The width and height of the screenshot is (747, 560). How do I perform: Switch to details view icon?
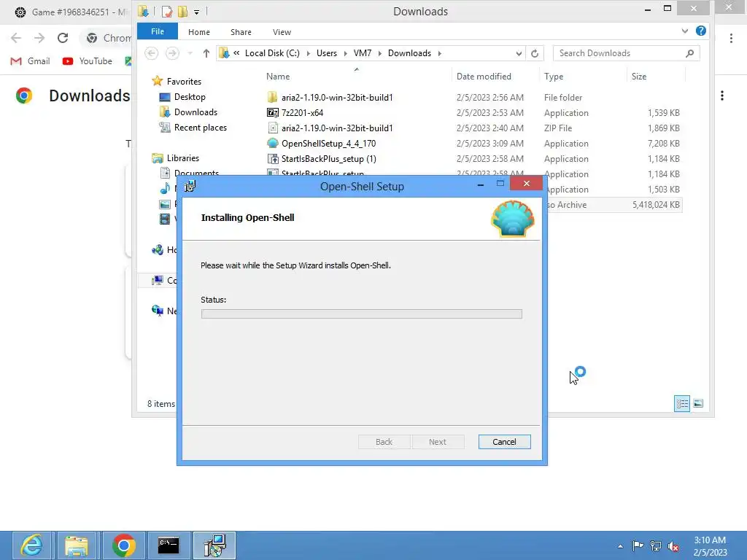click(682, 403)
